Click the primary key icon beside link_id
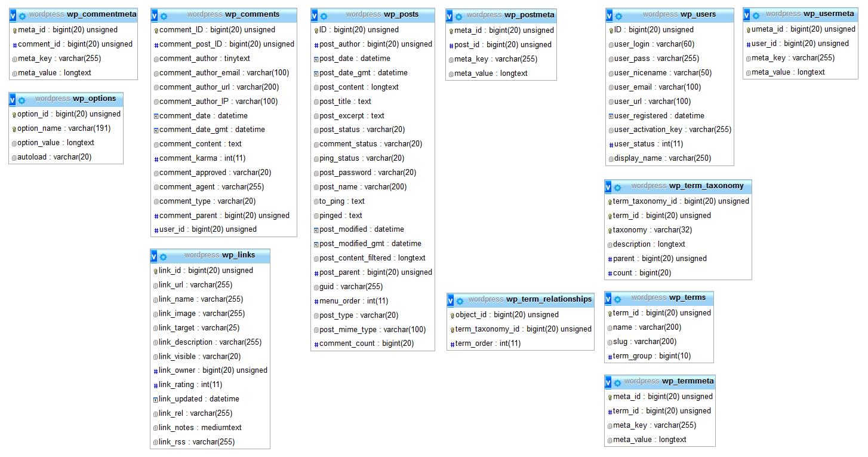The width and height of the screenshot is (868, 457). coord(156,270)
